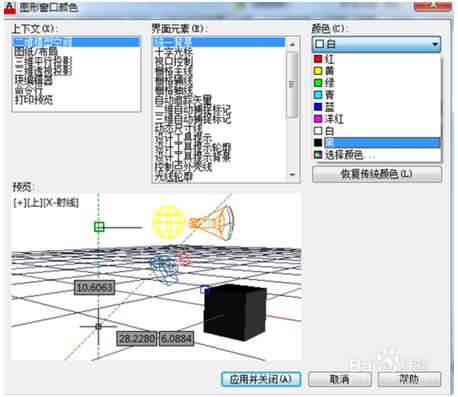Select 统一背景 in interface elements list

219,42
